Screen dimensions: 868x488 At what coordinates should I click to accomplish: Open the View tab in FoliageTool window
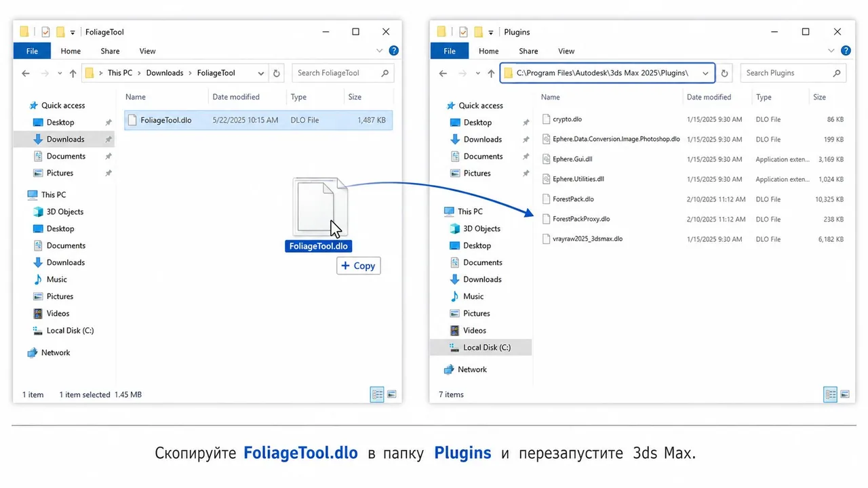(x=147, y=51)
